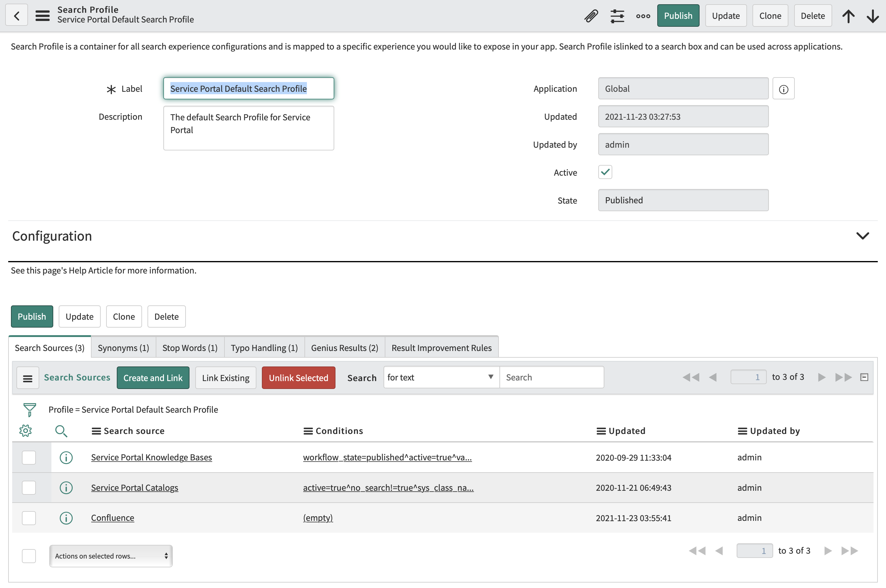Open the 'Actions on selected rows' dropdown
Image resolution: width=886 pixels, height=588 pixels.
(x=111, y=556)
